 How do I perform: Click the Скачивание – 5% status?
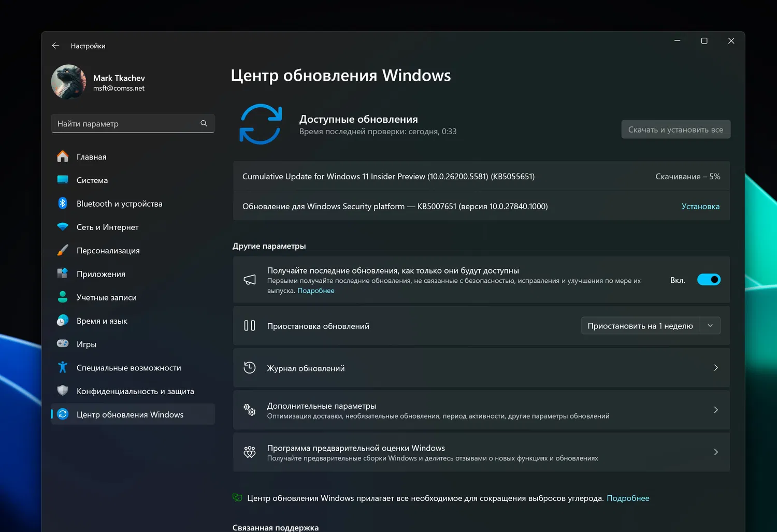687,177
